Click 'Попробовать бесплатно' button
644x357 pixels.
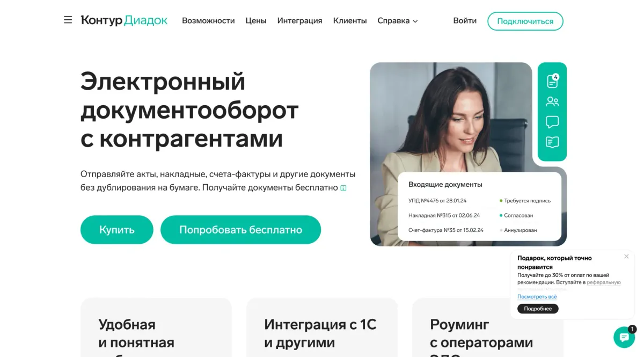pos(241,230)
